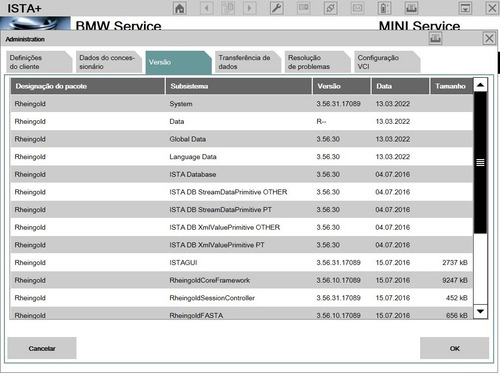Click date 15.07.2016 in ISTAGUI row
This screenshot has width=500, height=376.
point(393,263)
